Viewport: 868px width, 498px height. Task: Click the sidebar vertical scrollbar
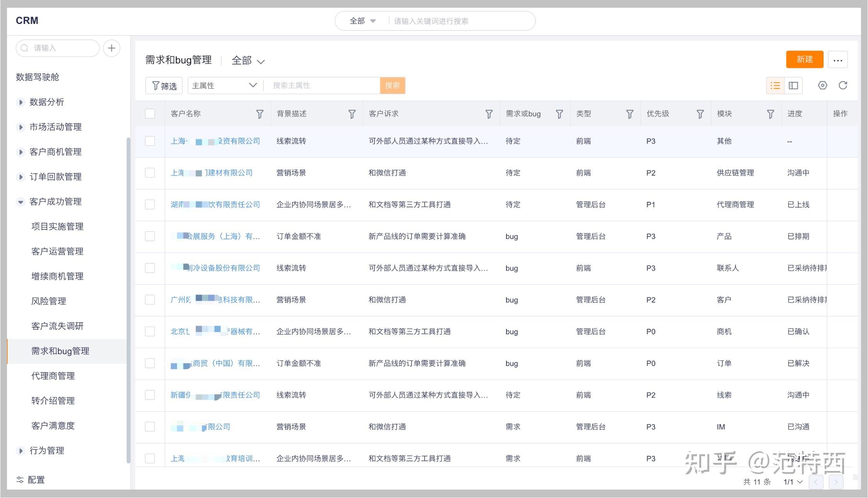coord(128,300)
